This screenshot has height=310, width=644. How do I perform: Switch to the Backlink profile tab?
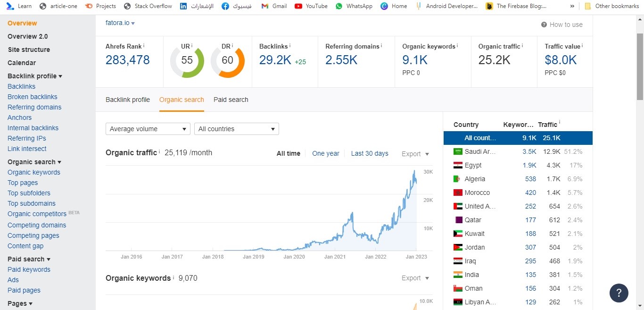(127, 100)
